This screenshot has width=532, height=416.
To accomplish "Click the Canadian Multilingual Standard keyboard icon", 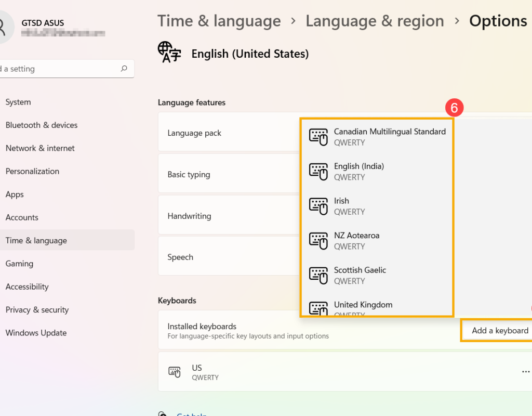I will 318,137.
